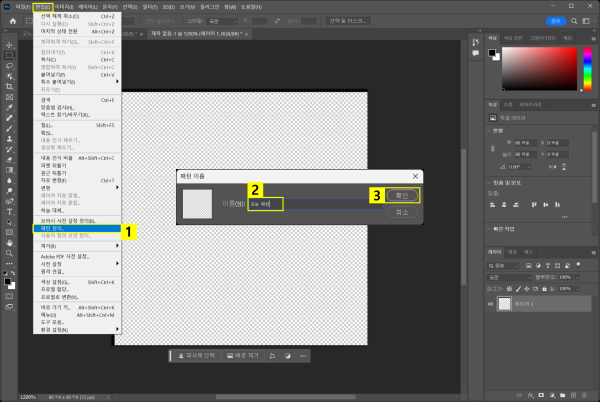Click 확인 in pattern name dialog
Image resolution: width=600 pixels, height=402 pixels.
coord(402,195)
